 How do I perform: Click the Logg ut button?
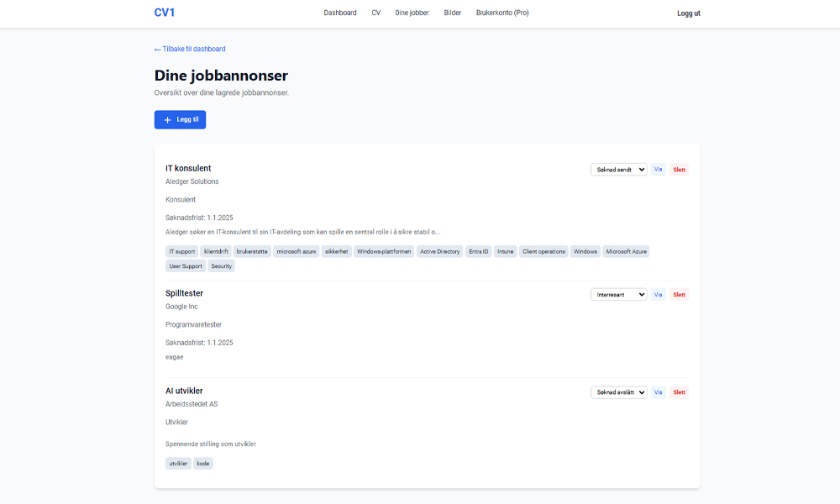[x=689, y=13]
